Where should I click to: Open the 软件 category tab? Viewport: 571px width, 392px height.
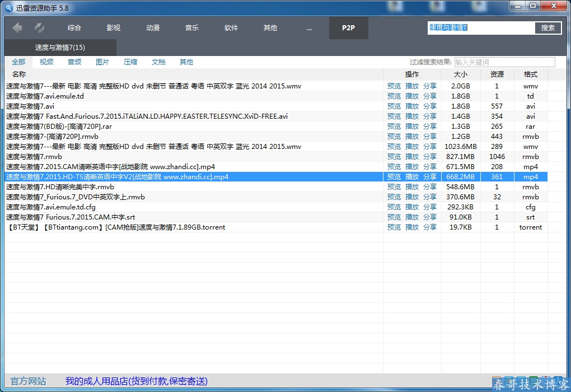click(x=231, y=27)
